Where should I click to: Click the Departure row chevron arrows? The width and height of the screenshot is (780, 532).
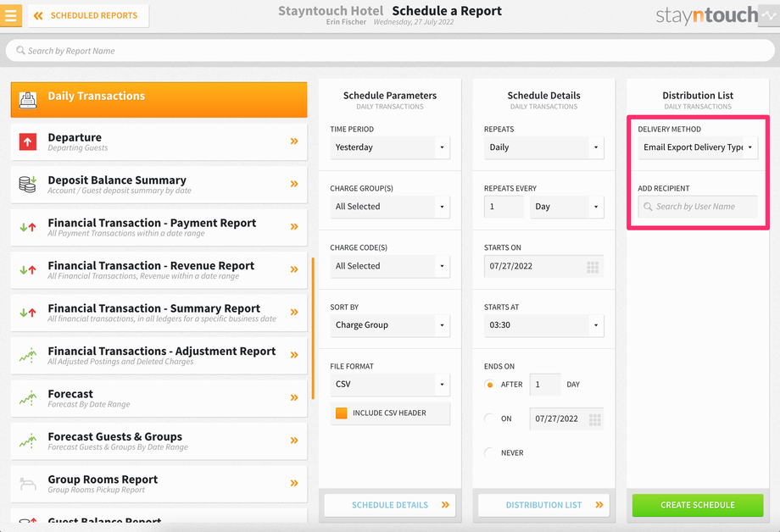coord(294,141)
